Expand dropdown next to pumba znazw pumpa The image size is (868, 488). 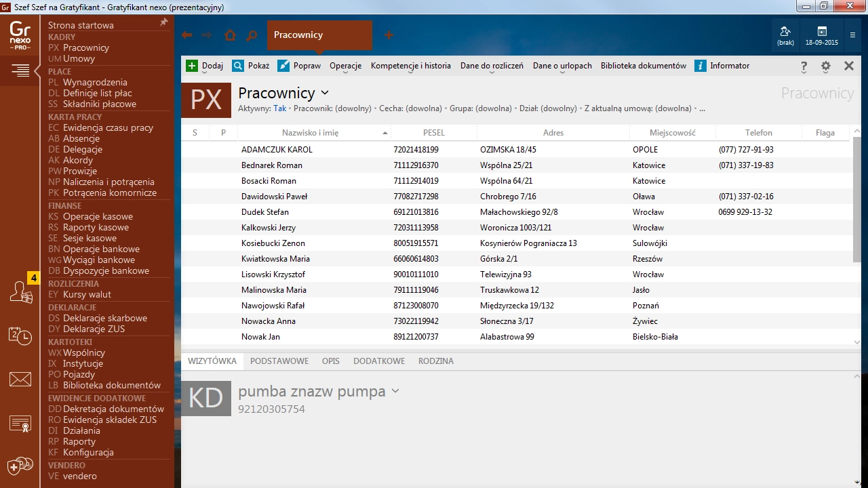(395, 391)
